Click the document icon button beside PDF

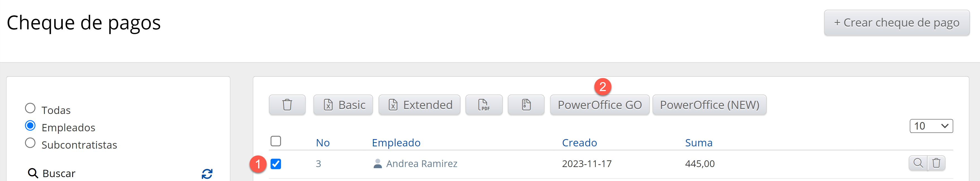tap(526, 105)
